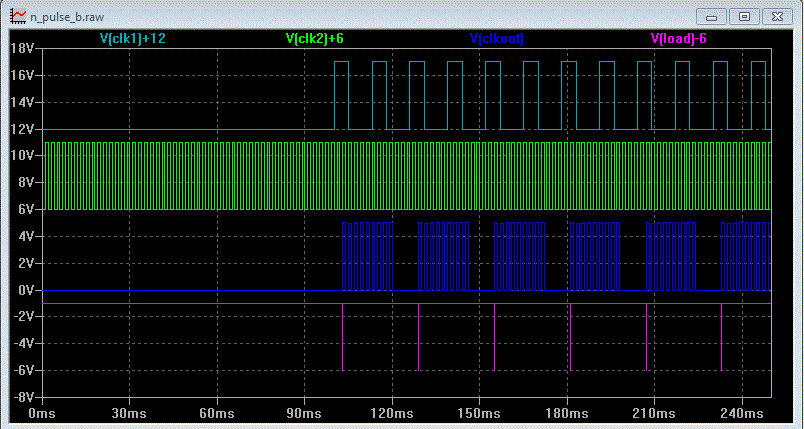Click the 0ms time axis label
This screenshot has width=804, height=429.
42,413
